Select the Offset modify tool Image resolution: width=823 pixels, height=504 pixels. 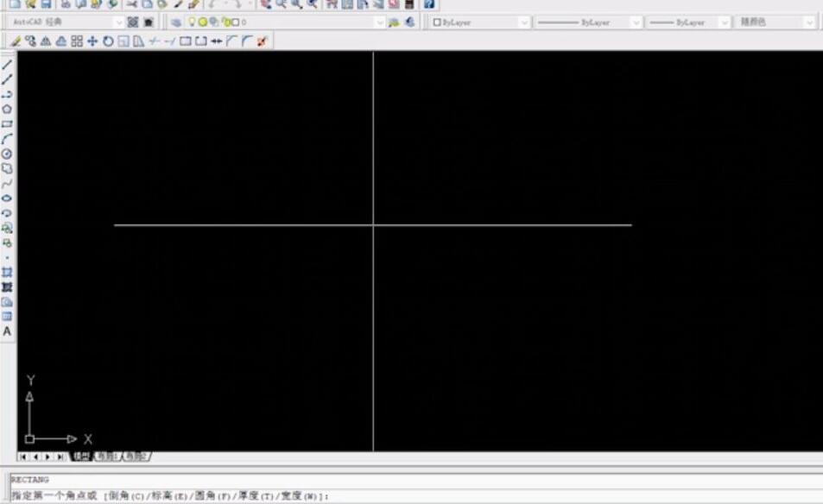coord(61,41)
